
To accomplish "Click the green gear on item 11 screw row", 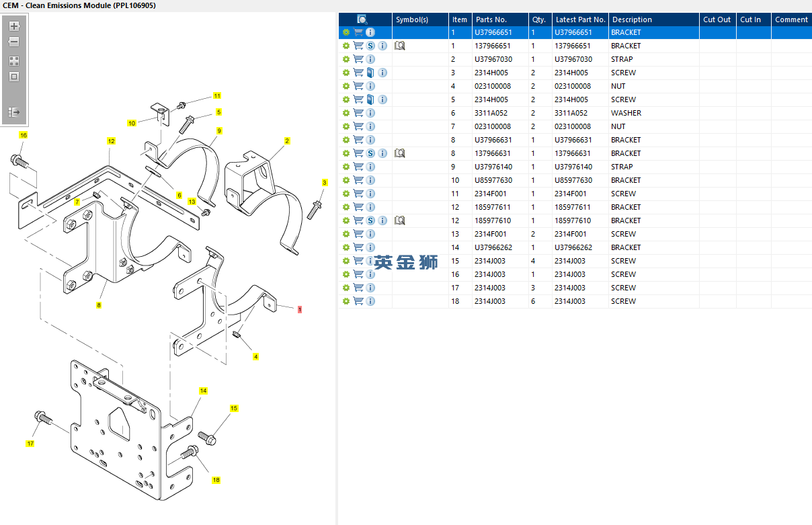I will point(346,194).
